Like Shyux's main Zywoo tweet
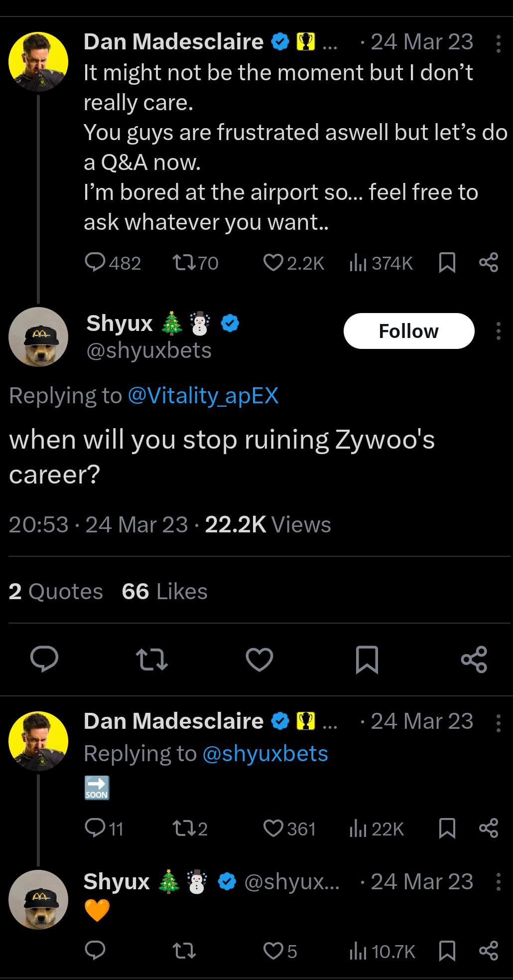513x980 pixels. coord(259,659)
